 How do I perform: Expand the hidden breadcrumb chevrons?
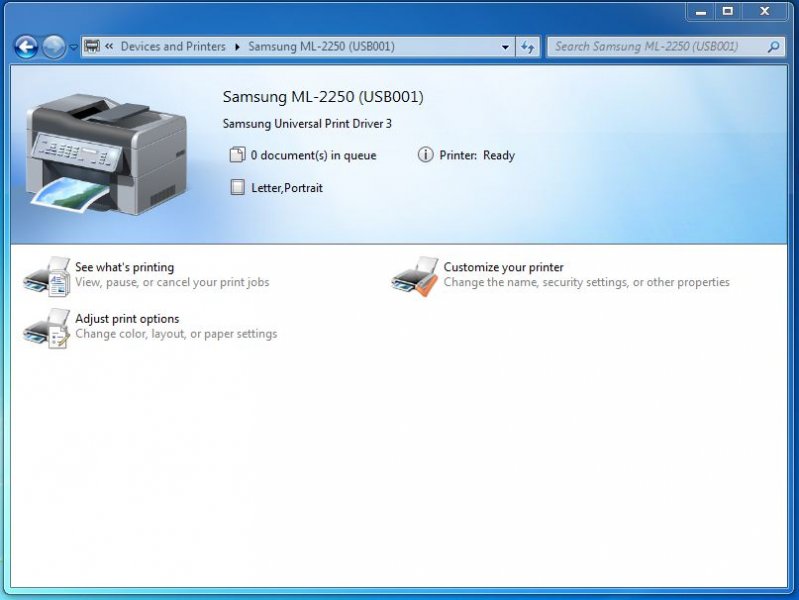pyautogui.click(x=109, y=46)
